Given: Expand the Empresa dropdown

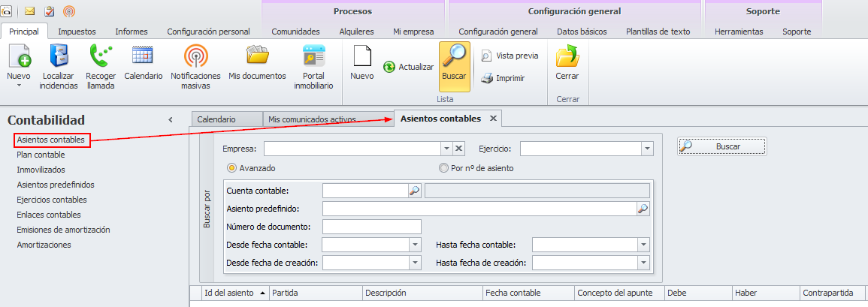Looking at the screenshot, I should (446, 148).
